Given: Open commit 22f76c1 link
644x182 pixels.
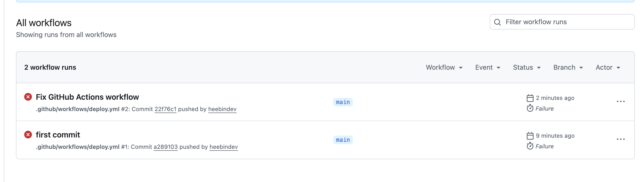Looking at the screenshot, I should (x=165, y=109).
